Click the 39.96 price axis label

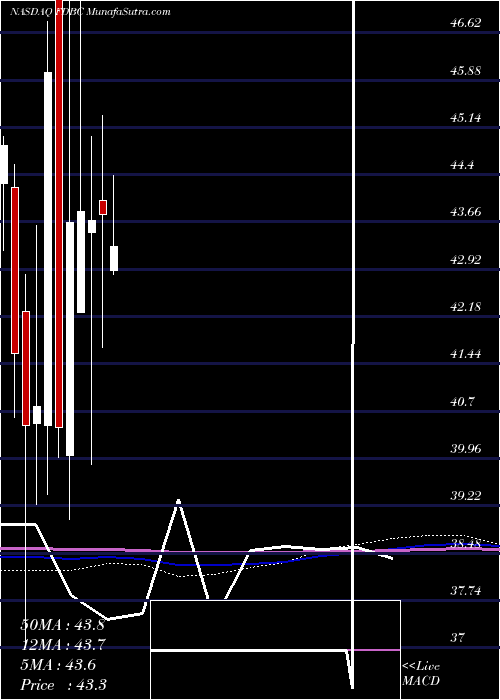[x=466, y=449]
